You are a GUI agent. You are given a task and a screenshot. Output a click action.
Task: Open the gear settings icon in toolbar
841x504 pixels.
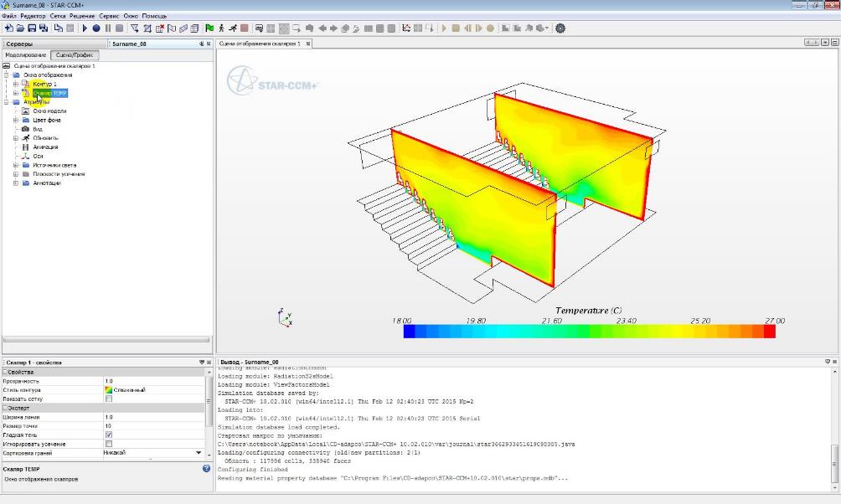click(560, 28)
